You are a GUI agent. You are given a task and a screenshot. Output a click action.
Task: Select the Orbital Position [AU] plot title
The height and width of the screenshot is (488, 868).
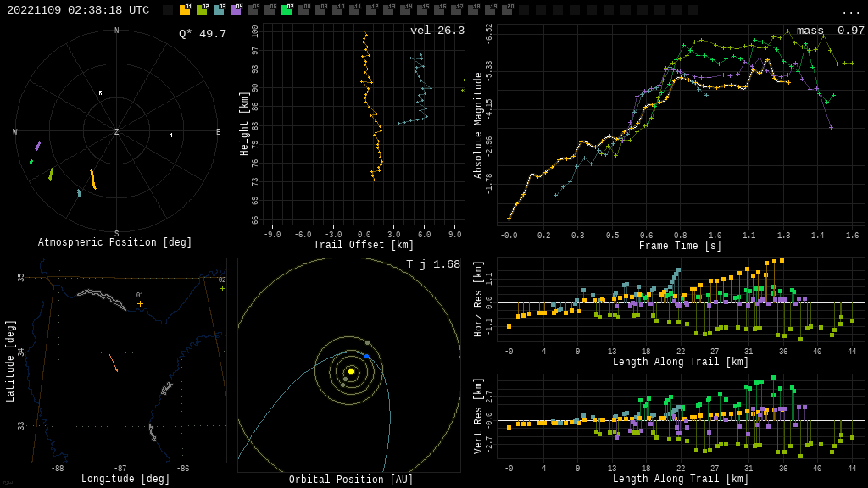pos(351,480)
